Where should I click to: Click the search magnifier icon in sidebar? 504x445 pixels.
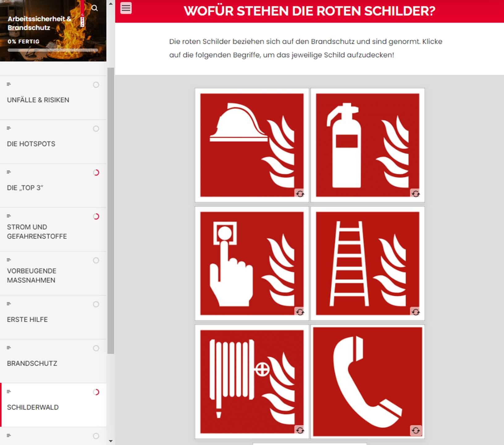[x=95, y=8]
